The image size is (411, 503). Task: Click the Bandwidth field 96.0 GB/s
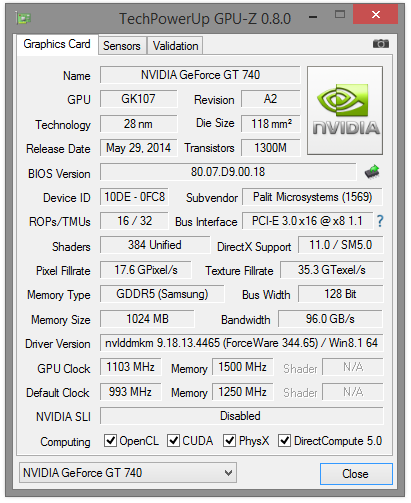click(330, 319)
